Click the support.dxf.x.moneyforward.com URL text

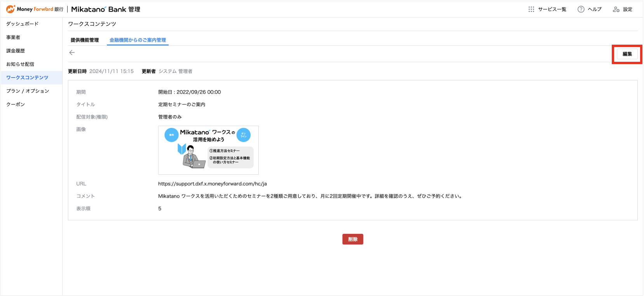pos(212,184)
